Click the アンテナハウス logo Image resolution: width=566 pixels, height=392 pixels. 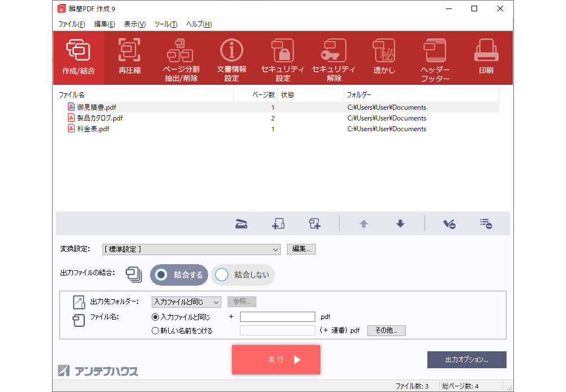98,371
